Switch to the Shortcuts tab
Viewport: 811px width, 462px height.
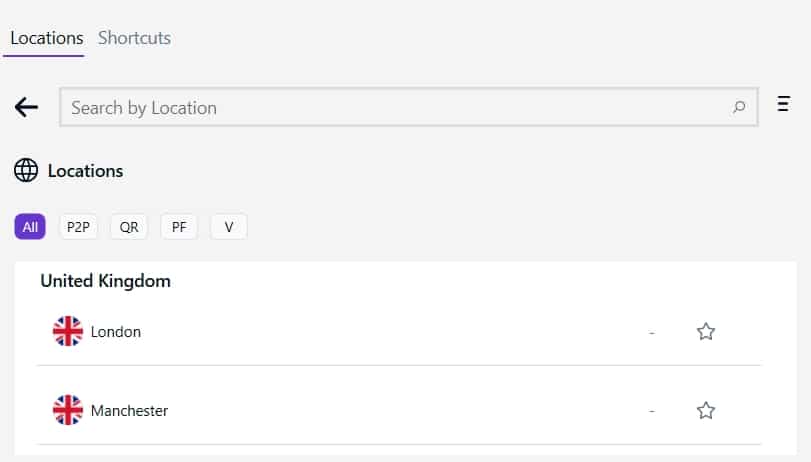[x=134, y=38]
